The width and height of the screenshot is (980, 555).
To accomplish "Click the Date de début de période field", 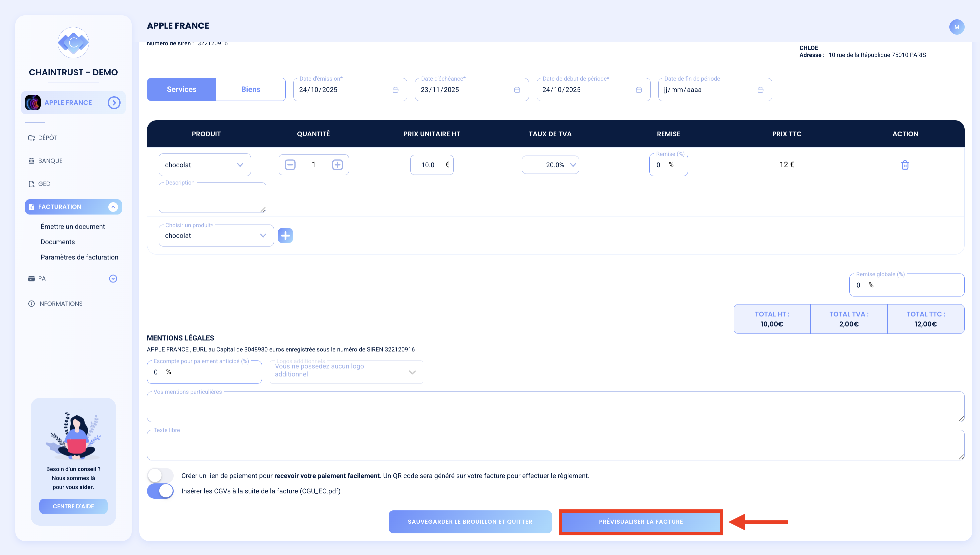I will [593, 90].
